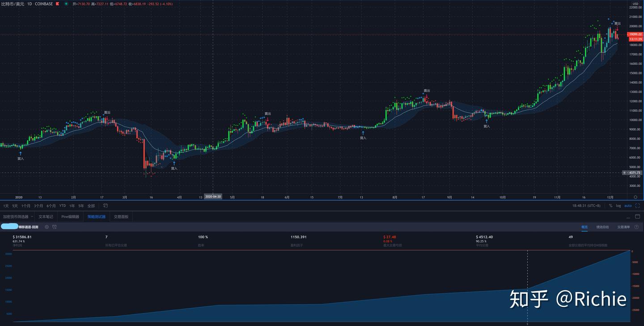Enable log scale on the price axis
Viewport: 644px width, 326px height.
[619, 206]
